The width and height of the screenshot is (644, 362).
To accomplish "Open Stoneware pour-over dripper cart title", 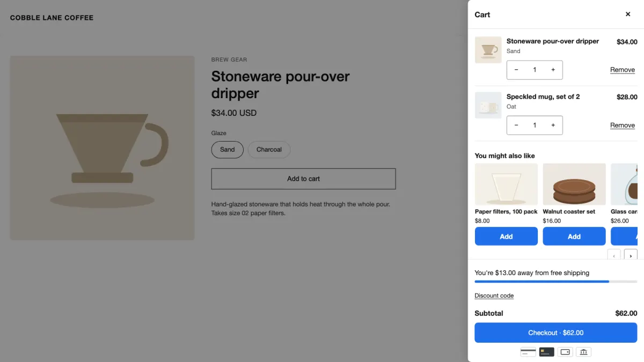I will click(x=553, y=41).
